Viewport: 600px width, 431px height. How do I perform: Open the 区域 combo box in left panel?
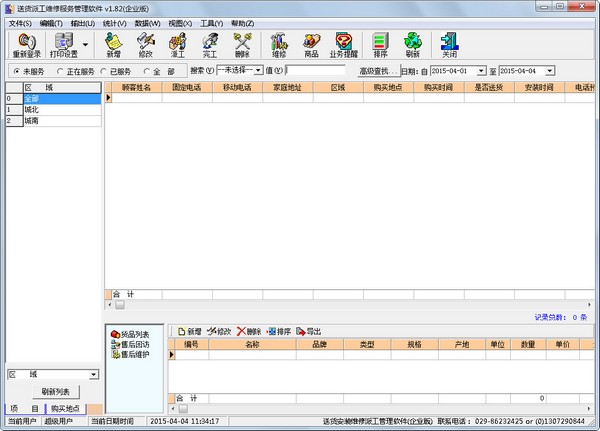(94, 374)
